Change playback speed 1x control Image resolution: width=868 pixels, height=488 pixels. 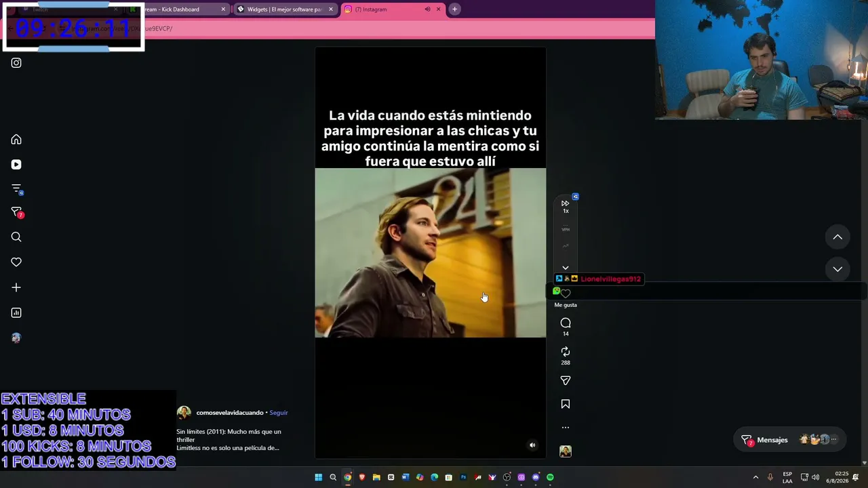point(566,206)
